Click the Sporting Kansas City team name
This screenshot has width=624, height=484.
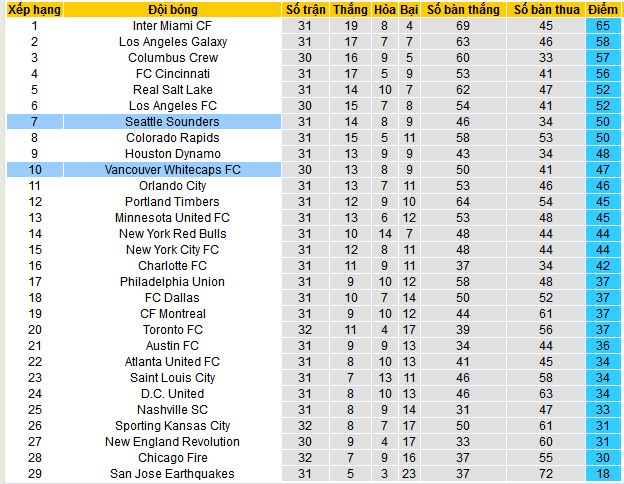click(x=172, y=425)
